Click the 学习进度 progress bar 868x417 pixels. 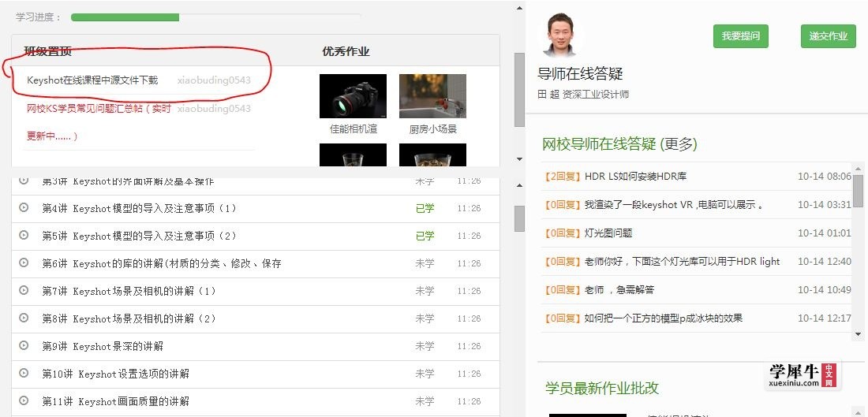tap(216, 17)
